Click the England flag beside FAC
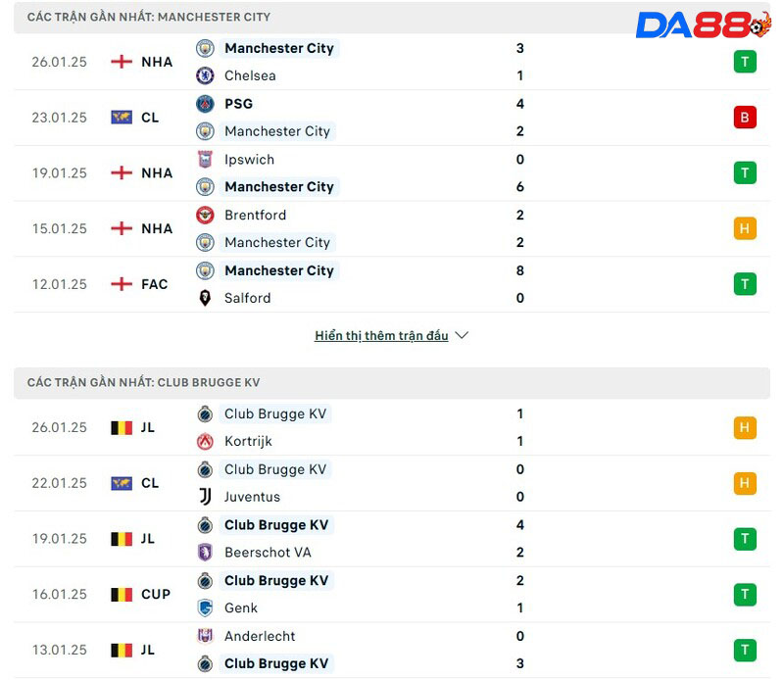Viewport: 784px width, 680px height. pos(122,284)
